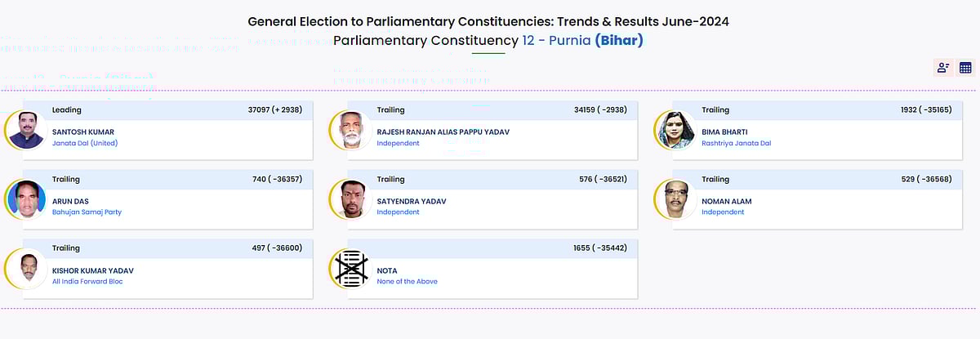Viewport: 980px width, 339px height.
Task: Click Kishor Kumar Yadav's candidate photo
Action: tap(29, 268)
